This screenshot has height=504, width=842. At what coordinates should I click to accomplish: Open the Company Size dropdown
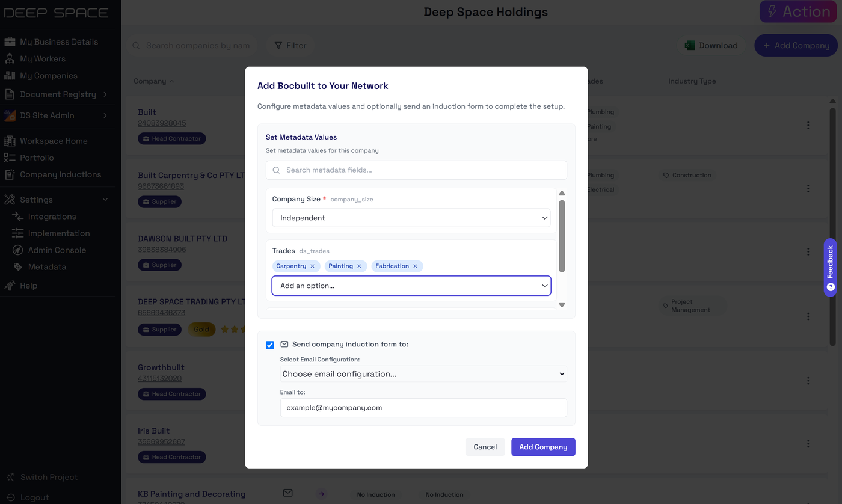pyautogui.click(x=411, y=218)
